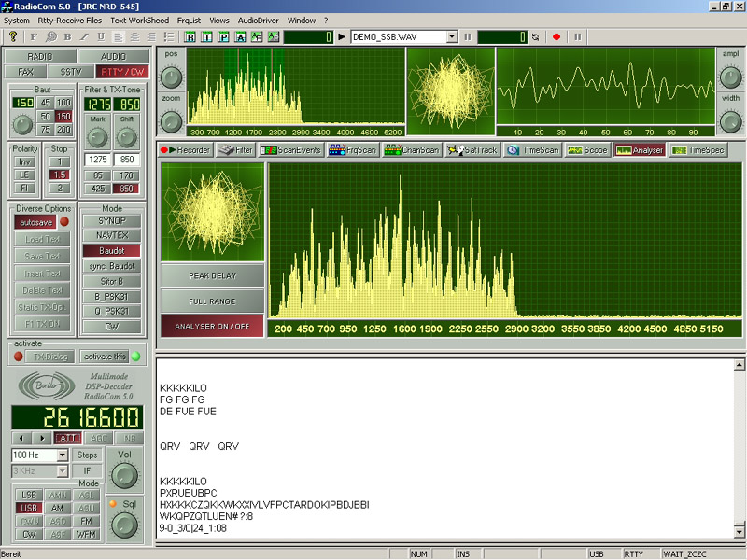Click the activate this button
Viewport: 747px width, 560px height.
point(105,357)
